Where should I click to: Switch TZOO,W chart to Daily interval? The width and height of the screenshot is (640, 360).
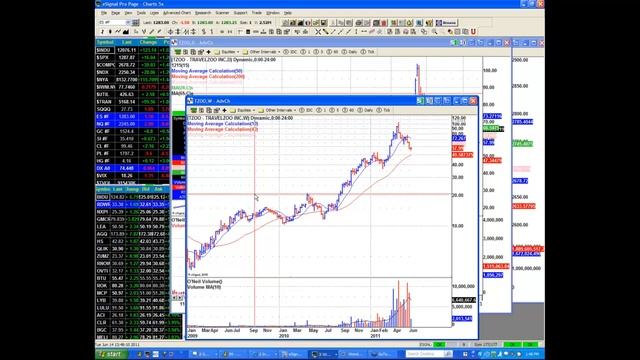pos(365,110)
